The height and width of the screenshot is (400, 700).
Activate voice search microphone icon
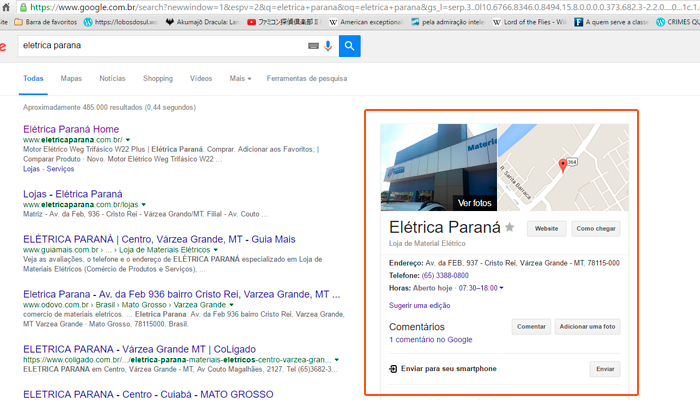(x=328, y=46)
